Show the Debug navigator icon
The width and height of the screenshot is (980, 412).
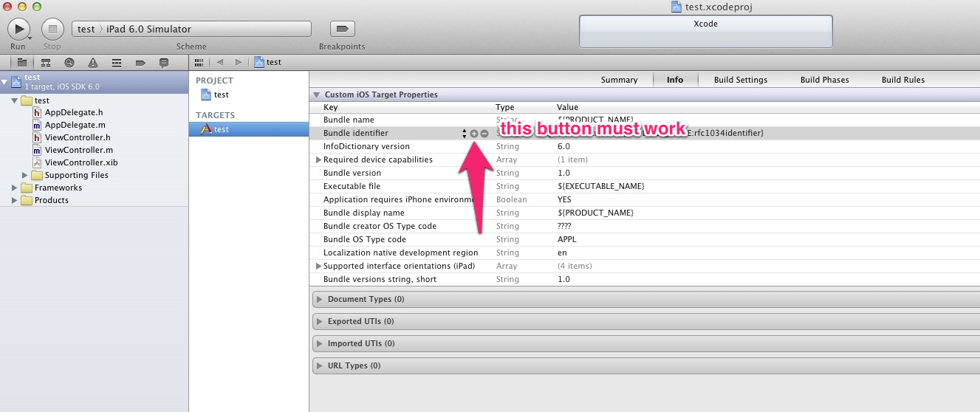point(117,63)
